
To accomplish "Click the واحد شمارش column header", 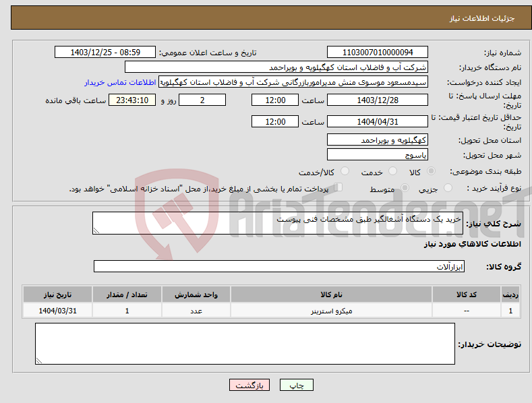I will [x=196, y=294].
